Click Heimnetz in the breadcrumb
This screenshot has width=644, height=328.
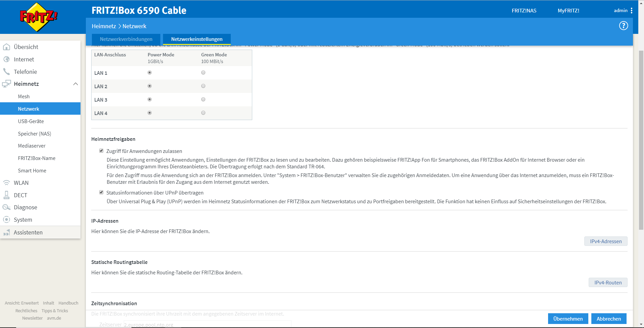(x=104, y=26)
